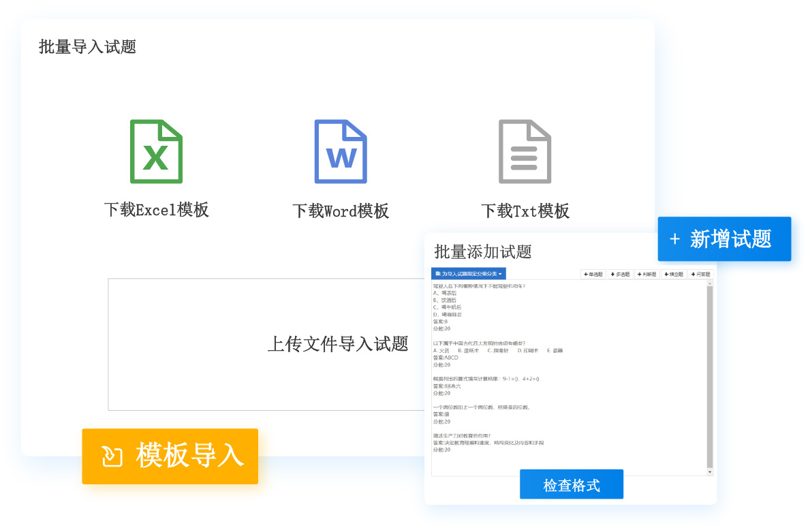Click the scrollbar down arrow in question editor

coord(710,471)
